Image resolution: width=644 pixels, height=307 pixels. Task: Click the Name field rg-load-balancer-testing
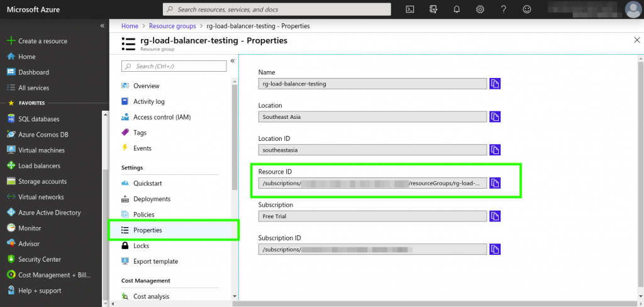click(x=372, y=84)
